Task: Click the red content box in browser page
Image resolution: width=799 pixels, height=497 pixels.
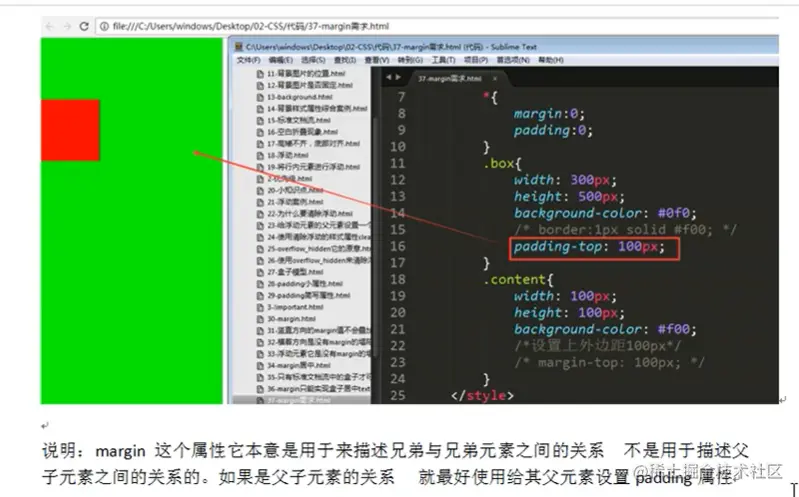Action: [x=70, y=130]
